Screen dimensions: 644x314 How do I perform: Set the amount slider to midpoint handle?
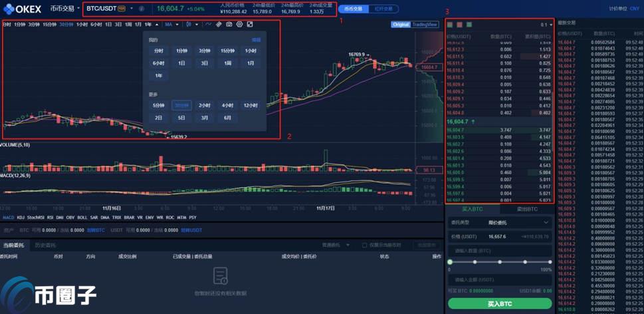pos(500,262)
